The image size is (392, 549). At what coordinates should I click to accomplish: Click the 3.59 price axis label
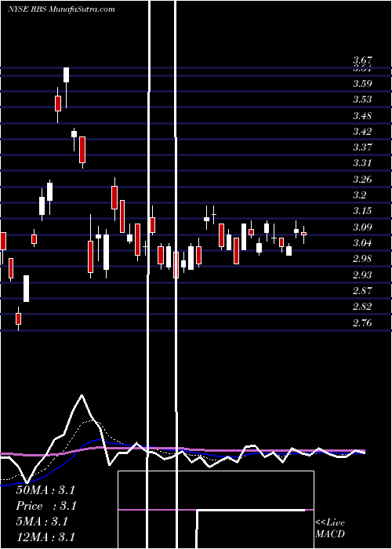coord(362,84)
